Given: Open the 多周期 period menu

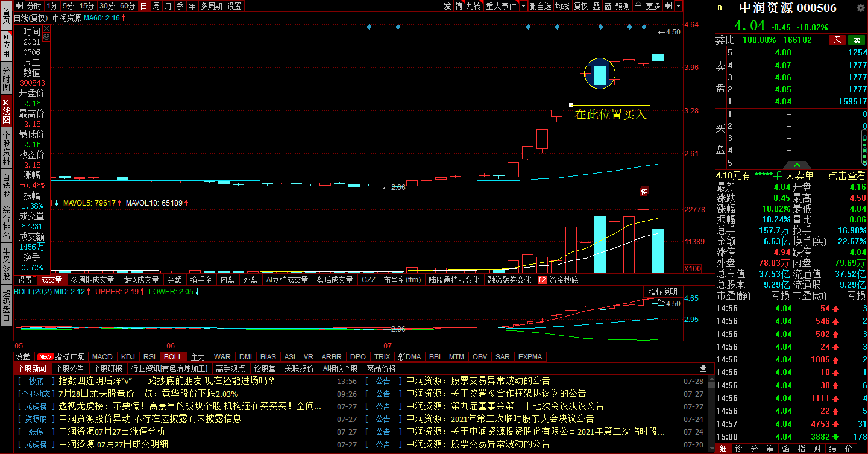Looking at the screenshot, I should pos(211,6).
